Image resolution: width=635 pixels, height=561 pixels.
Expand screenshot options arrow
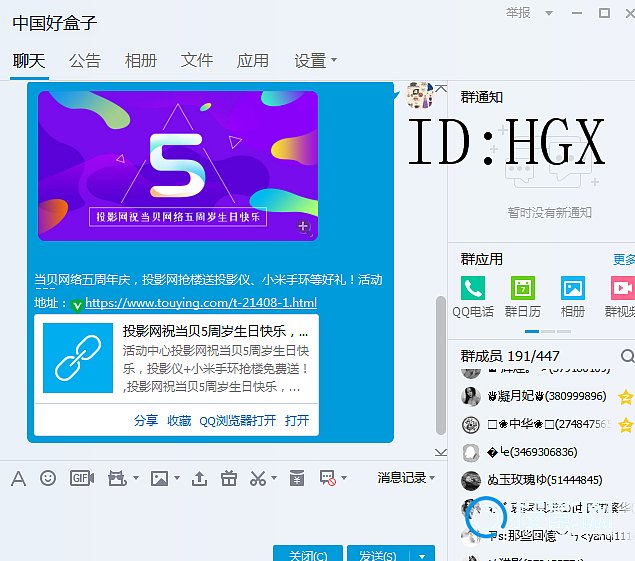pyautogui.click(x=274, y=478)
